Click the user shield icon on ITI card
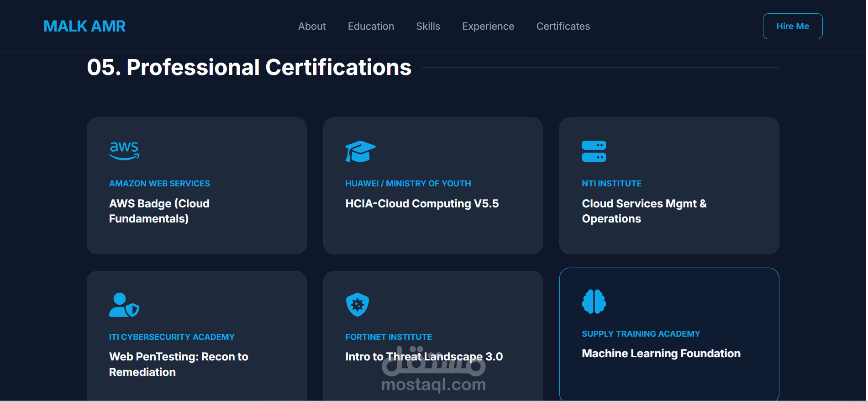This screenshot has height=402, width=868. [124, 305]
